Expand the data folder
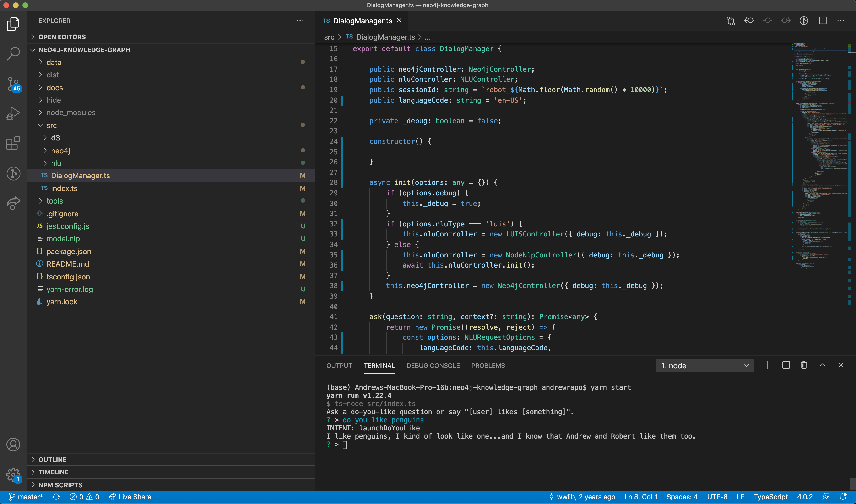Image resolution: width=856 pixels, height=504 pixels. tap(171, 62)
